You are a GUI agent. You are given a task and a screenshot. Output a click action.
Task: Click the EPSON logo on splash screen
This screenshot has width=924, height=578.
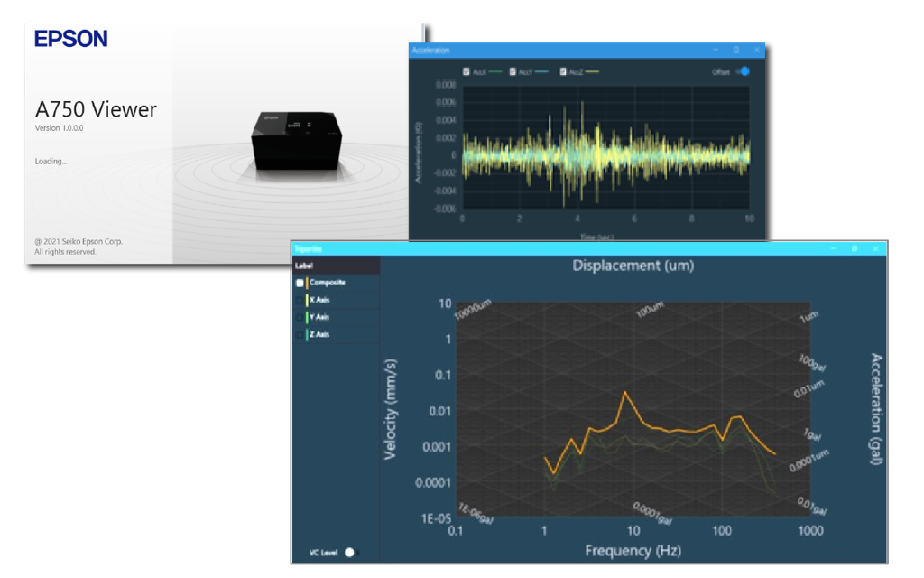pyautogui.click(x=70, y=39)
